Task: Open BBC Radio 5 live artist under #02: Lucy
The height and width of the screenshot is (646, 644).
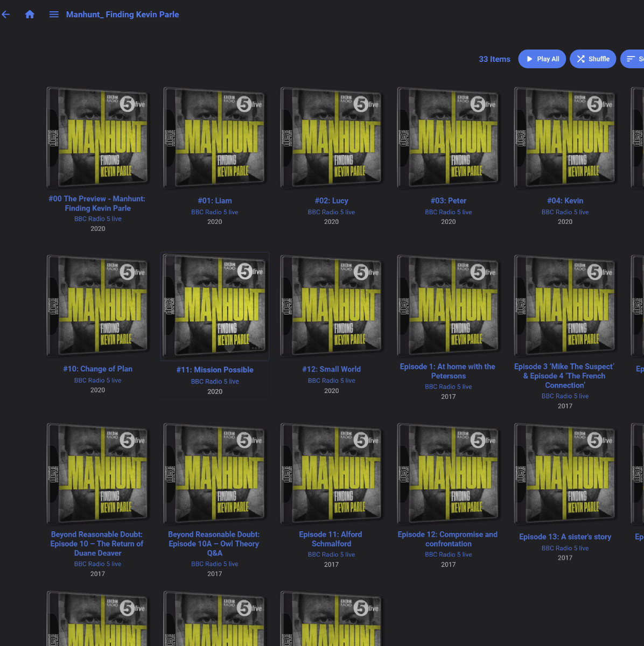Action: click(x=331, y=212)
